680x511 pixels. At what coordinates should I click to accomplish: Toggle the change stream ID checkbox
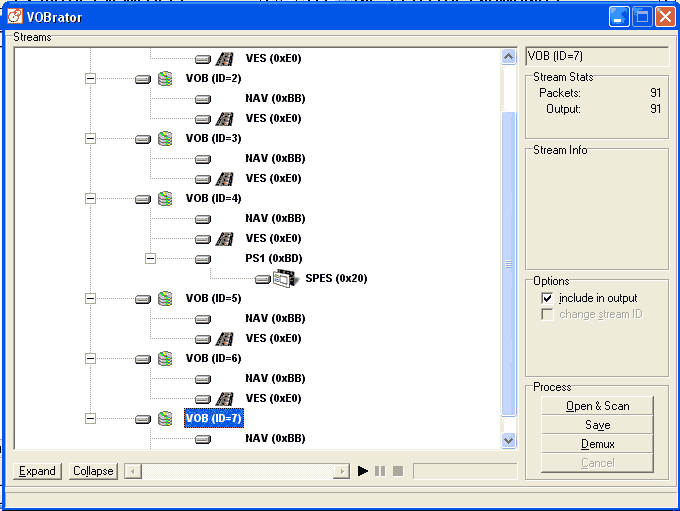coord(547,314)
